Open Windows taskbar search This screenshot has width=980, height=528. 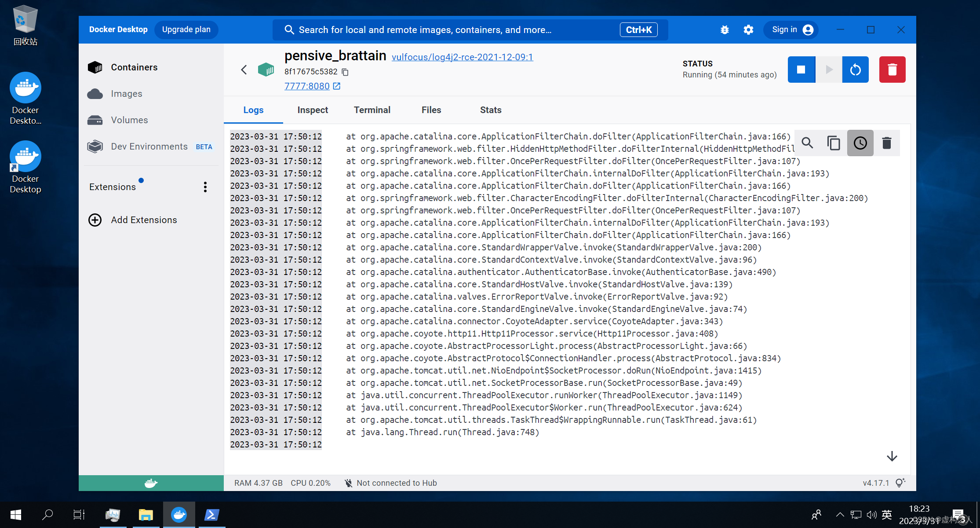(x=47, y=515)
